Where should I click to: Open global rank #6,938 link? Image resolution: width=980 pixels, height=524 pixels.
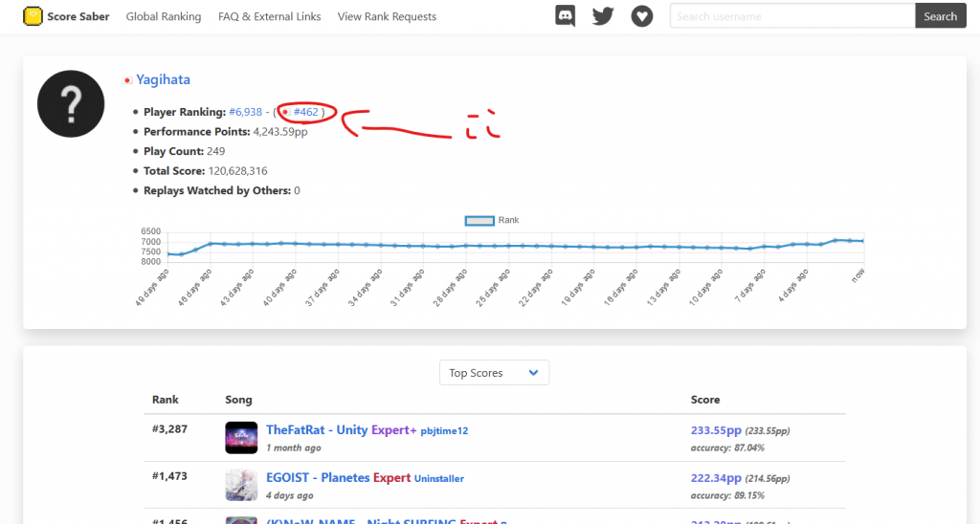pyautogui.click(x=246, y=113)
